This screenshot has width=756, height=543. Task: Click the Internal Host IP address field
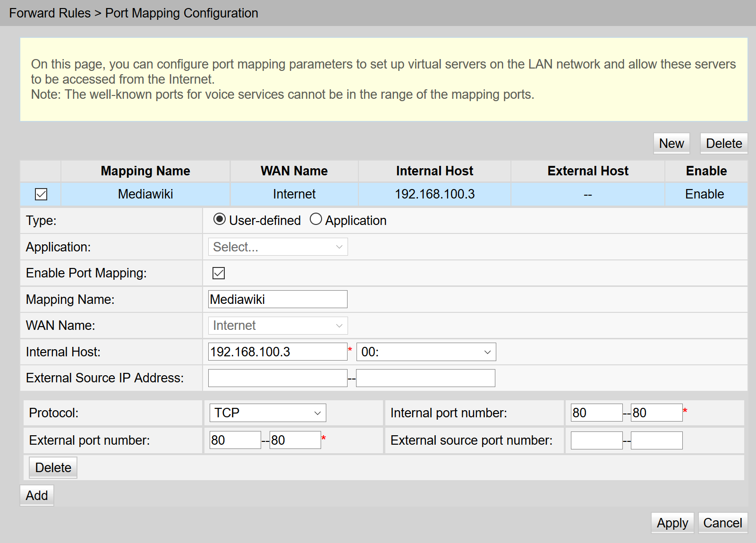(x=278, y=352)
